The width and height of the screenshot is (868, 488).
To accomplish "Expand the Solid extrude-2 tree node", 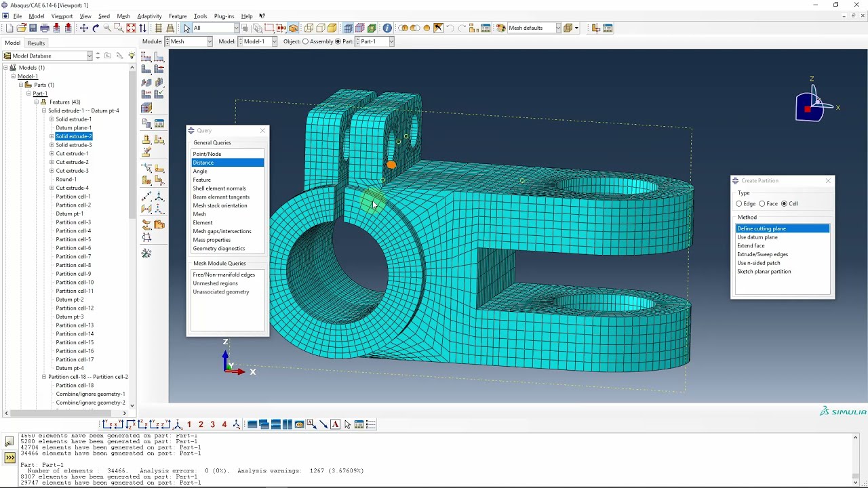I will [52, 136].
